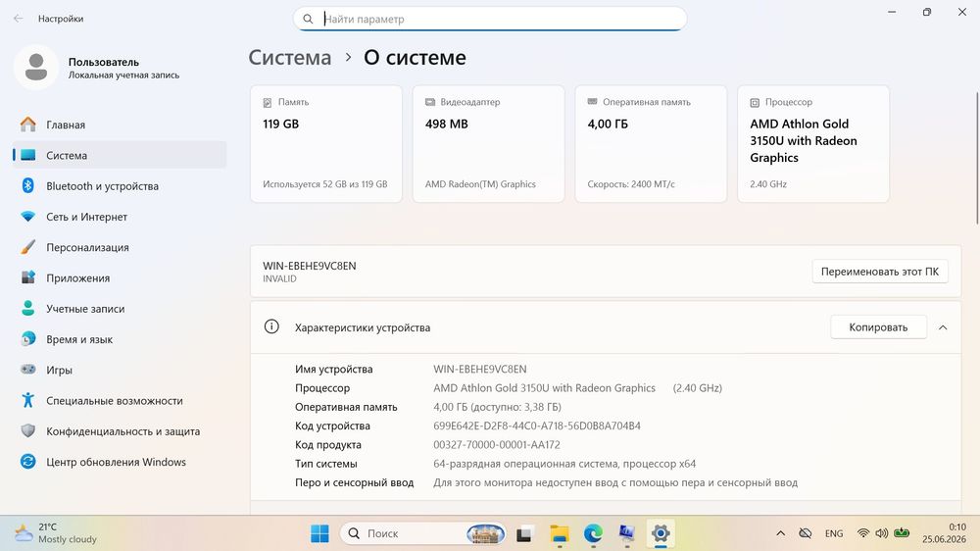Click the Система breadcrumb link
Screen dimensions: 980x551
point(290,58)
